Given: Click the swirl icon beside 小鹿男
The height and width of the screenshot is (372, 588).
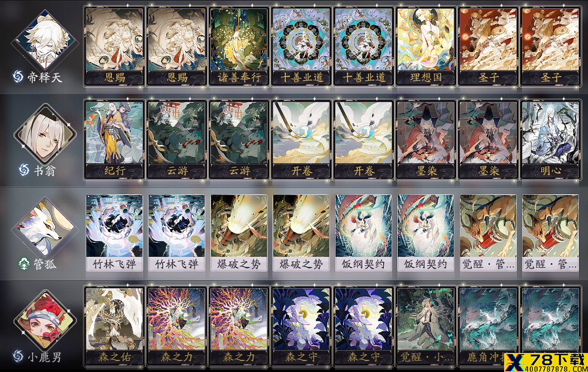Looking at the screenshot, I should click(18, 356).
